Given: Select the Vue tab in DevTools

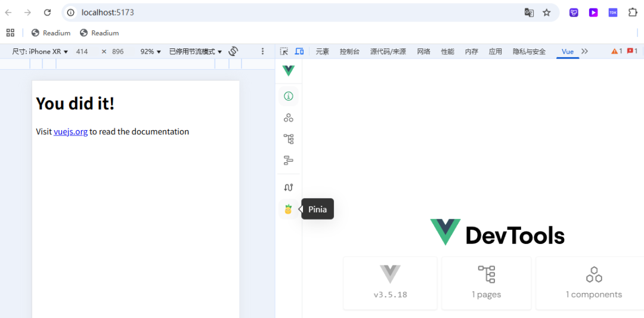Looking at the screenshot, I should click(x=568, y=51).
